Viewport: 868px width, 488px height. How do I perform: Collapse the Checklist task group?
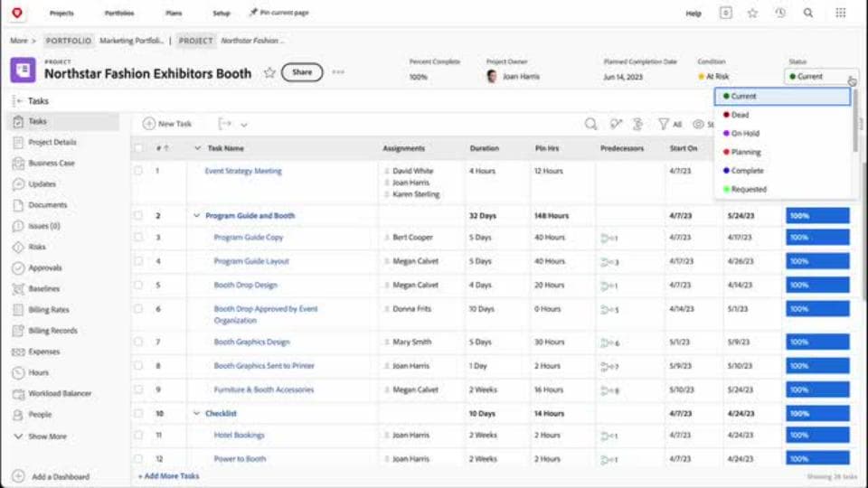click(196, 413)
